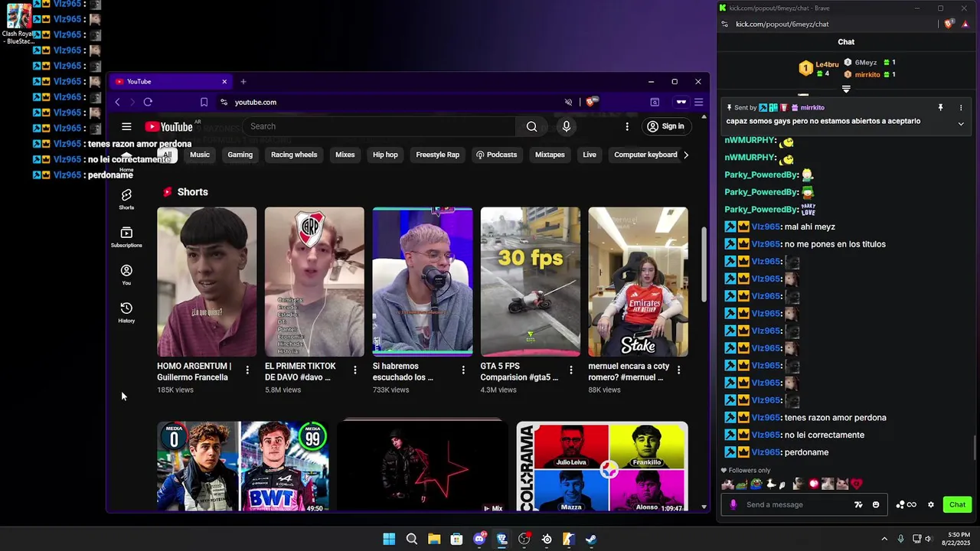Open Subscriptions in YouTube sidebar
Image resolution: width=980 pixels, height=551 pixels.
(x=126, y=236)
